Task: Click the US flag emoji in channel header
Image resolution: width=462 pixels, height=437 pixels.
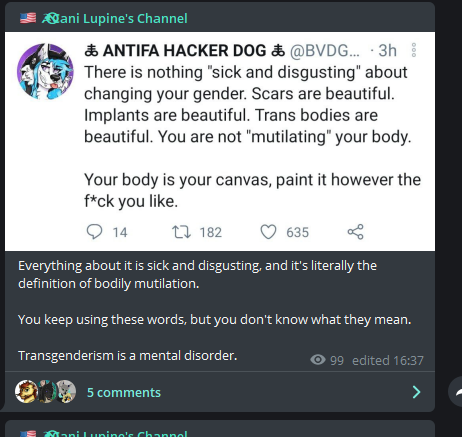Action: (28, 18)
